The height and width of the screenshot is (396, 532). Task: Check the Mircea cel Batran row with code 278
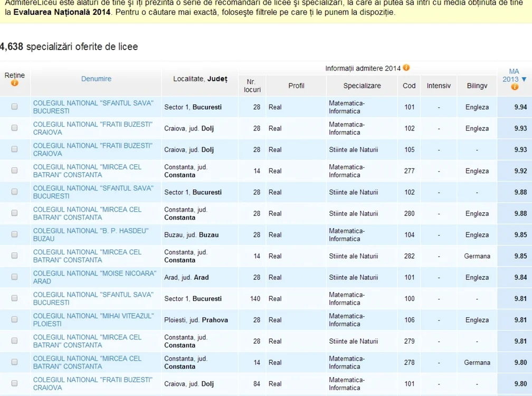tap(14, 362)
